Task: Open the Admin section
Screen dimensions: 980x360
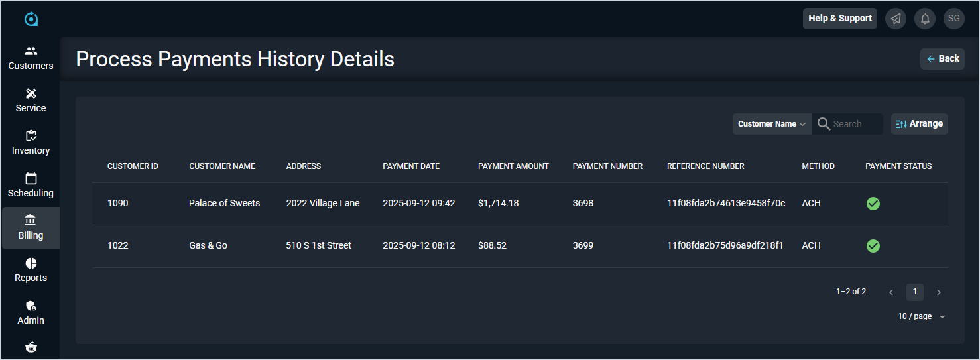Action: click(x=31, y=312)
